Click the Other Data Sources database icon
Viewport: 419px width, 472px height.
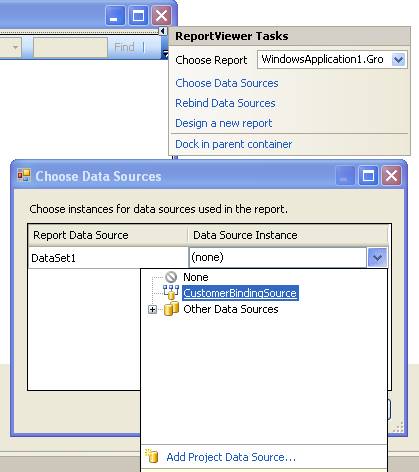[172, 309]
